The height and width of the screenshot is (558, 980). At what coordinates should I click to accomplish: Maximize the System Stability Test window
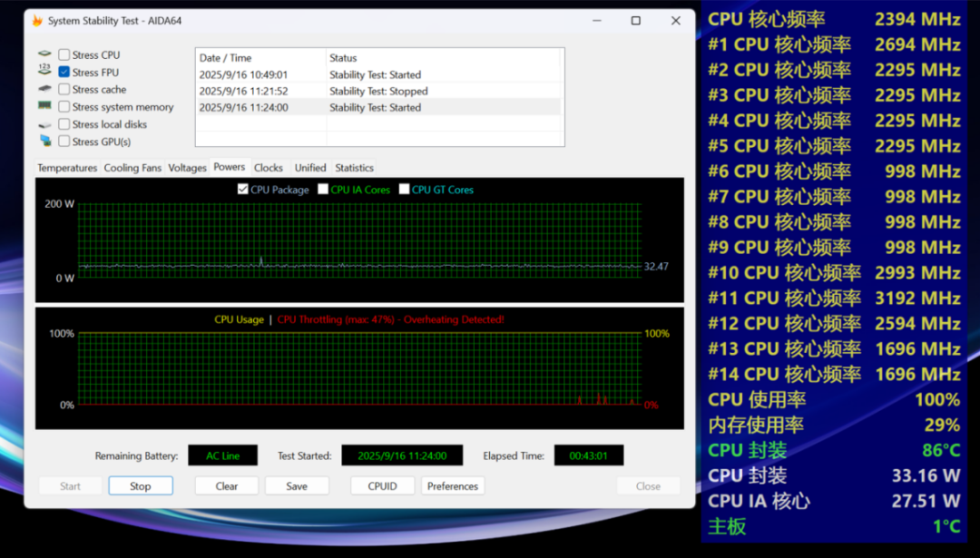tap(635, 21)
